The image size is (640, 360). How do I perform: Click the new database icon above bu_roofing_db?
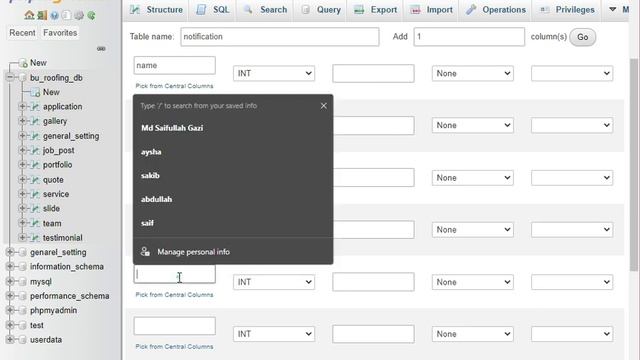(24, 63)
